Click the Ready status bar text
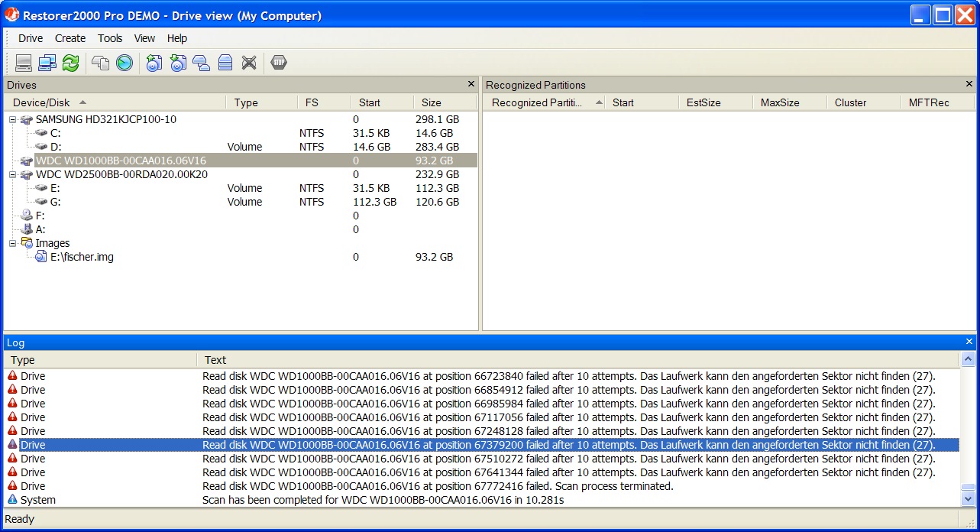 point(20,519)
